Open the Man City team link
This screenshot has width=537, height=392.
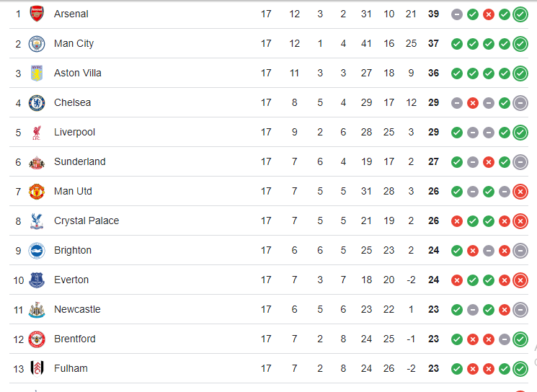(x=74, y=43)
